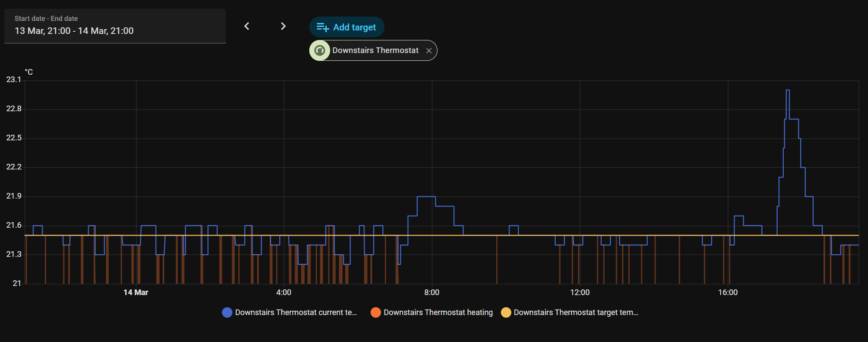Select the Downstairs Thermostat chip label

(x=375, y=50)
